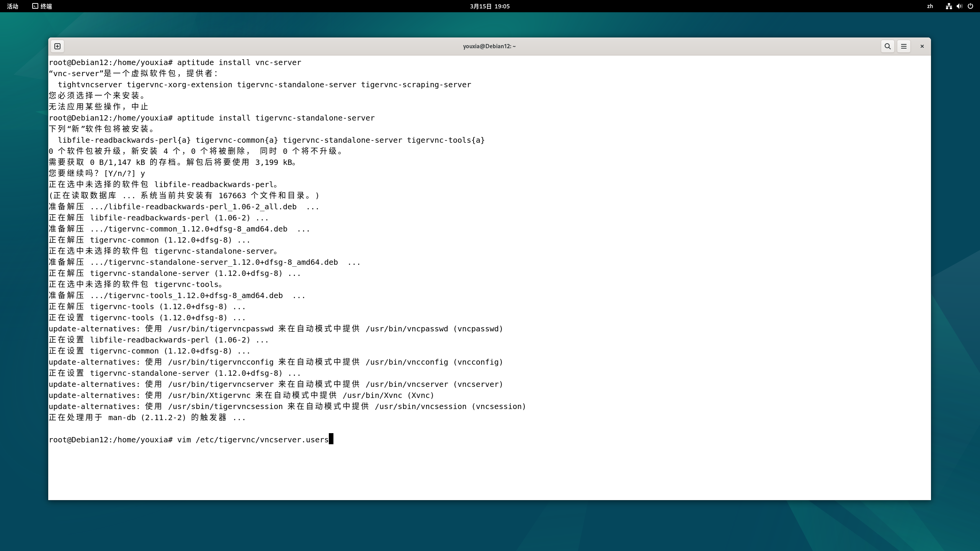Open the Activities overview
The image size is (980, 551).
[12, 6]
